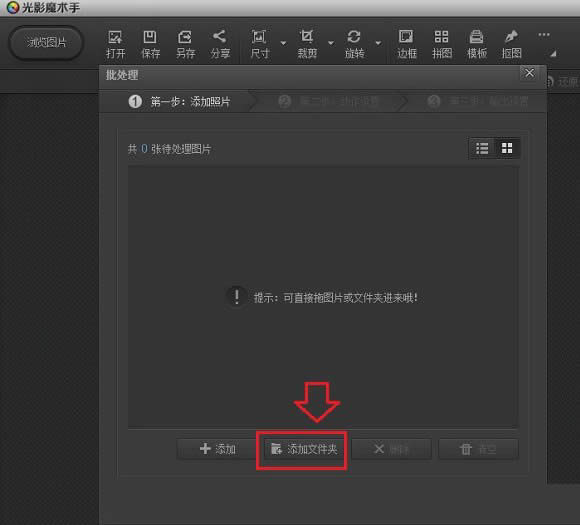The height and width of the screenshot is (525, 580).
Task: Show more toolbar options with the ellipsis
Action: click(x=544, y=35)
